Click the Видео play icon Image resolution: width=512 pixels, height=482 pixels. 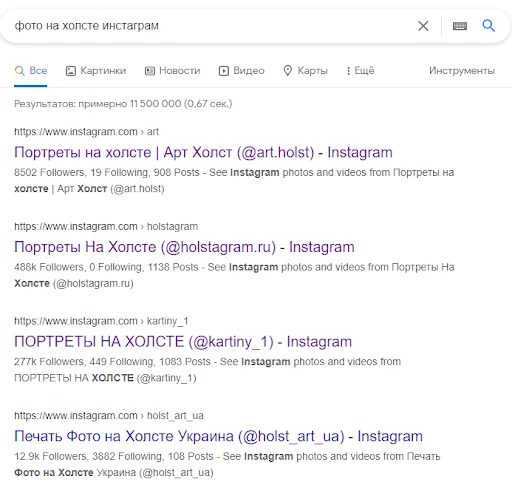click(224, 71)
